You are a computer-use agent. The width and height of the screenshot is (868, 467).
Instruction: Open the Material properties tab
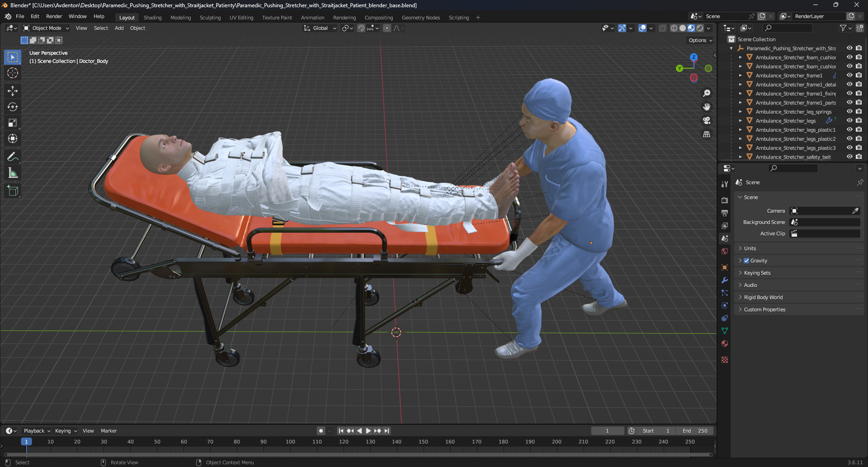[725, 343]
